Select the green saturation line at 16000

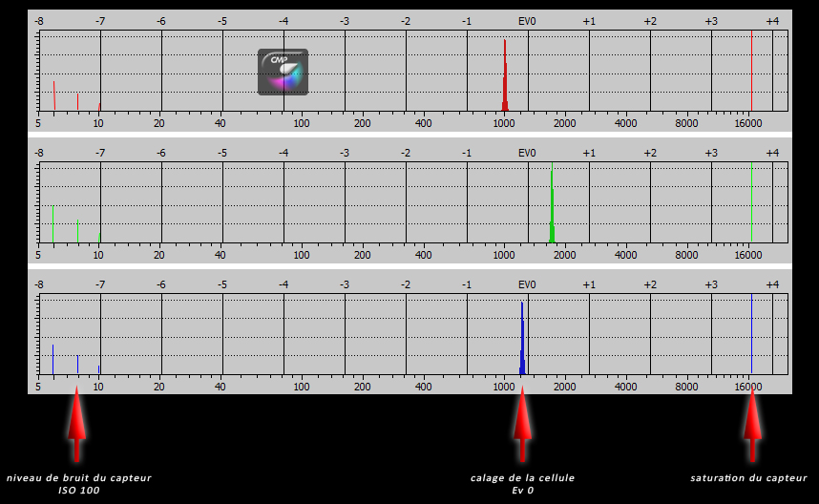coord(751,202)
